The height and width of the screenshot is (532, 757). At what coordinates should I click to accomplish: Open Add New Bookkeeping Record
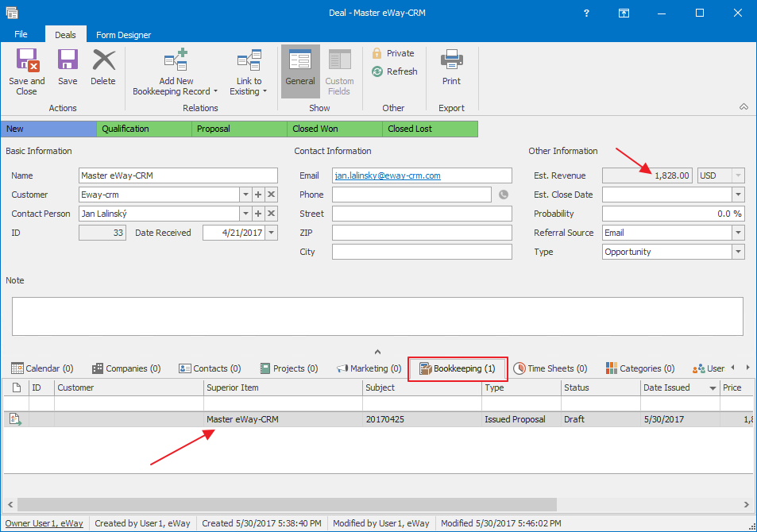coord(176,71)
